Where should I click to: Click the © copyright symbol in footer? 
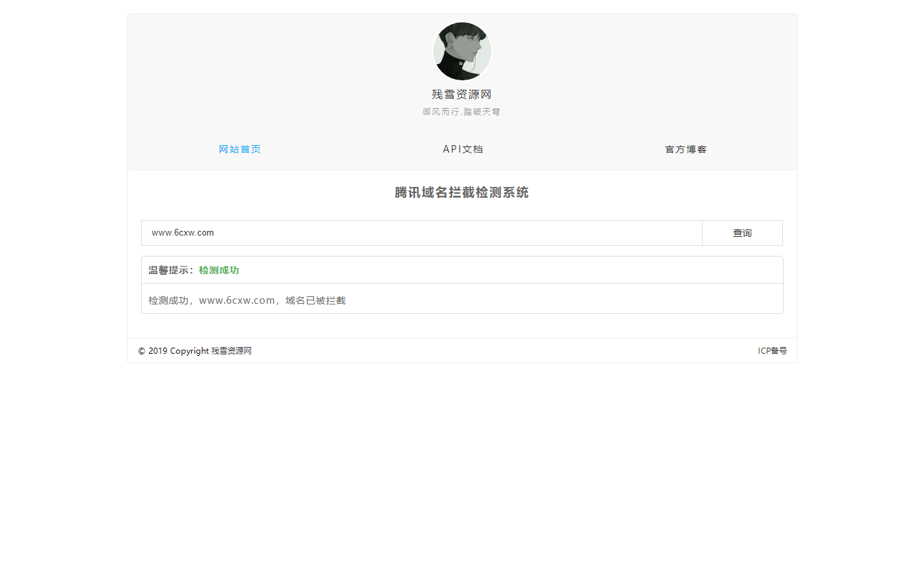pos(142,351)
